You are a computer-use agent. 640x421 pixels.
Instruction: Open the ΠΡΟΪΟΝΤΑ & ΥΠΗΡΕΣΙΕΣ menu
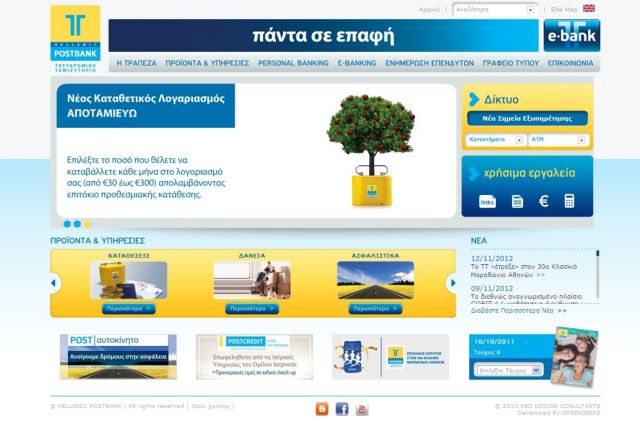(x=207, y=63)
